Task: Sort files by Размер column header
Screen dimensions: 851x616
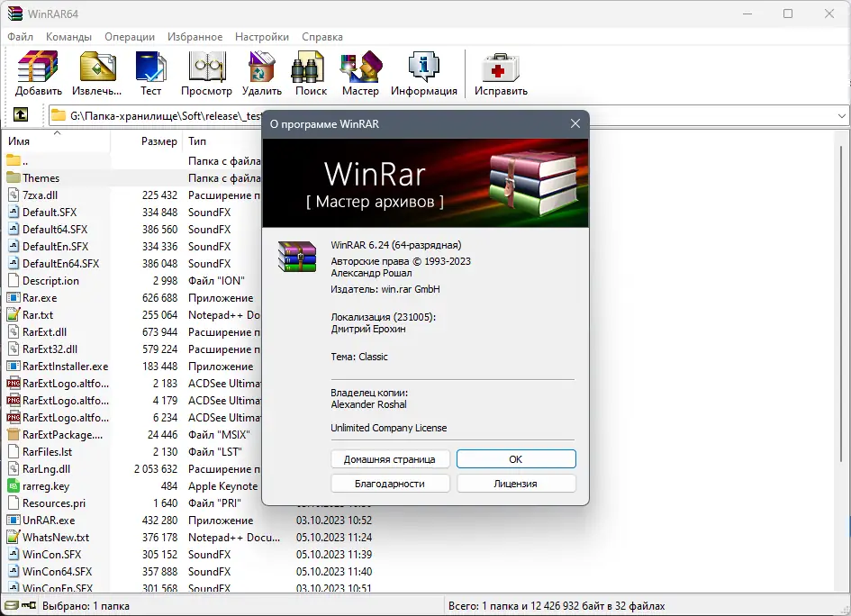Action: 147,141
